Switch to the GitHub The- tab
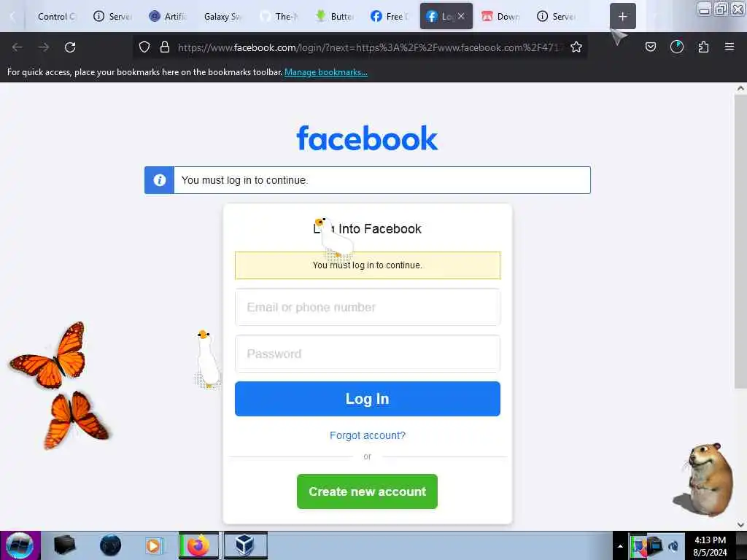This screenshot has height=560, width=747. [x=279, y=17]
